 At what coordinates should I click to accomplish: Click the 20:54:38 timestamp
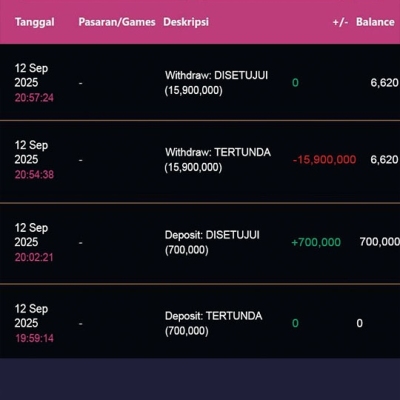(x=34, y=174)
